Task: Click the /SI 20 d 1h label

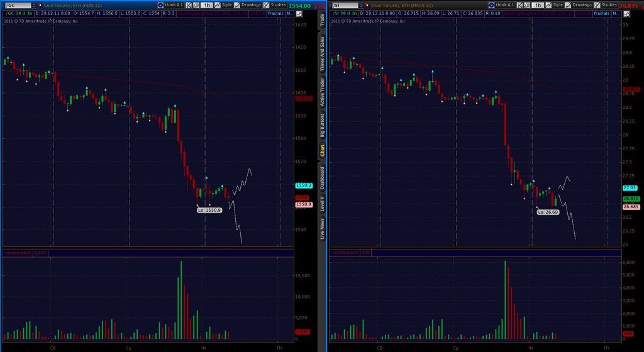Action: point(344,14)
